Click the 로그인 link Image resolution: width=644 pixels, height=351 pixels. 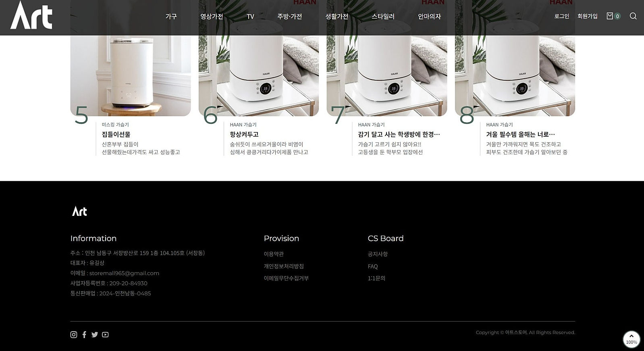562,16
